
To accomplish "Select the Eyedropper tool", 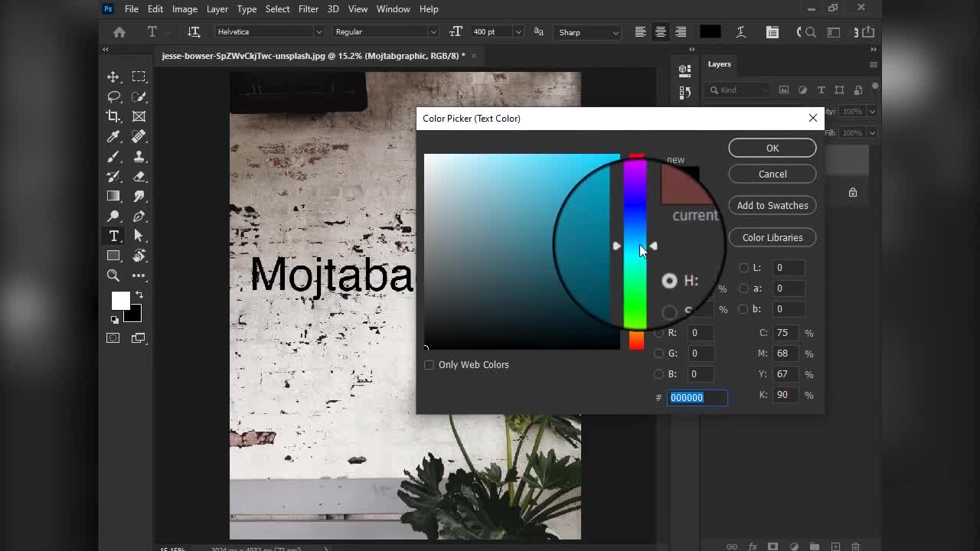I will pos(113,136).
